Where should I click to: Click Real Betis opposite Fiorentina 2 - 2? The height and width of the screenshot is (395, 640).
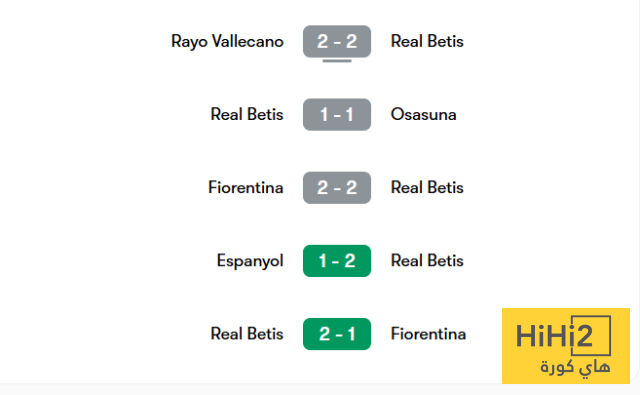427,188
